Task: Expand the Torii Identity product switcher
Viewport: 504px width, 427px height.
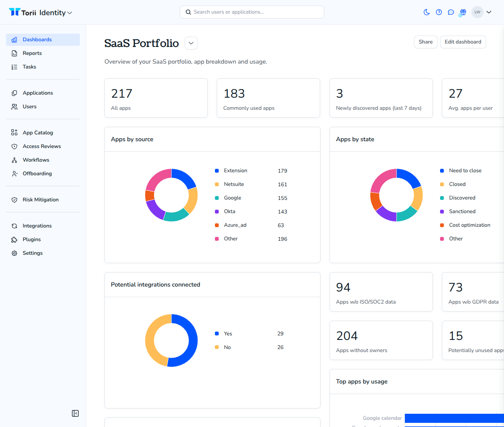Action: tap(70, 13)
